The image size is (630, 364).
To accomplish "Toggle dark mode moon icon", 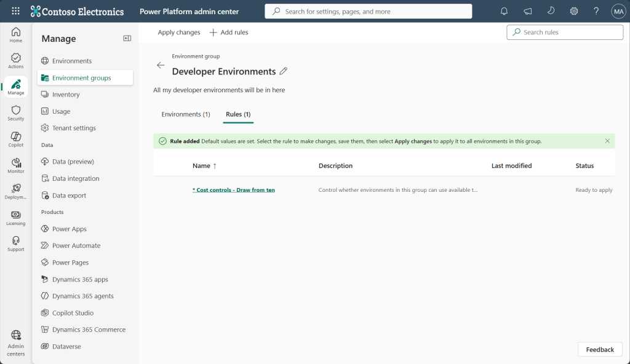I will (x=551, y=11).
